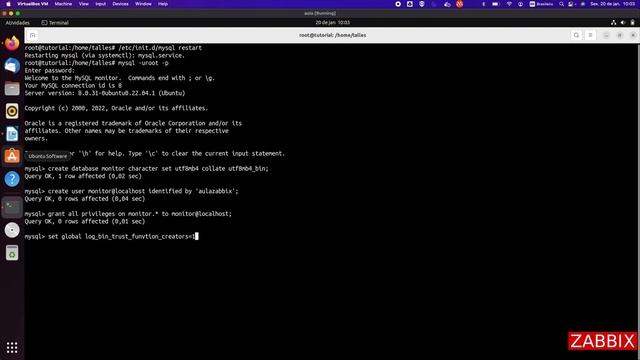640x360 pixels.
Task: Open Firefox from the Ubuntu dock
Action: (12, 43)
